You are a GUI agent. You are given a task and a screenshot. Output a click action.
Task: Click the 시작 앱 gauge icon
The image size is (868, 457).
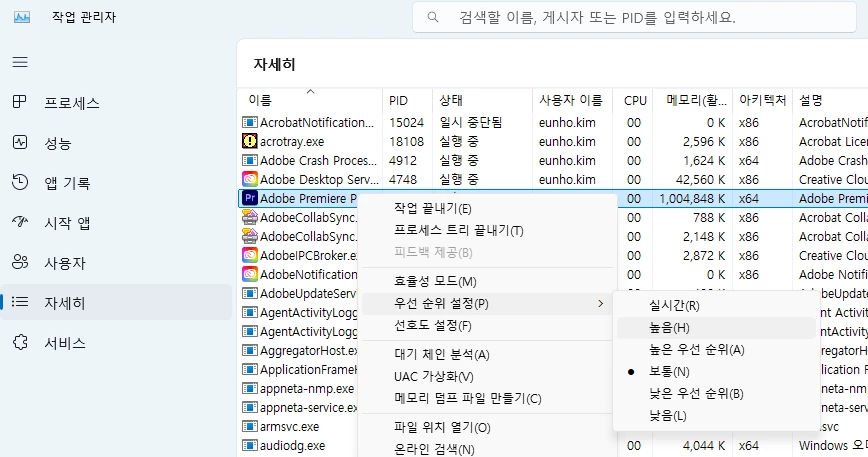(20, 222)
